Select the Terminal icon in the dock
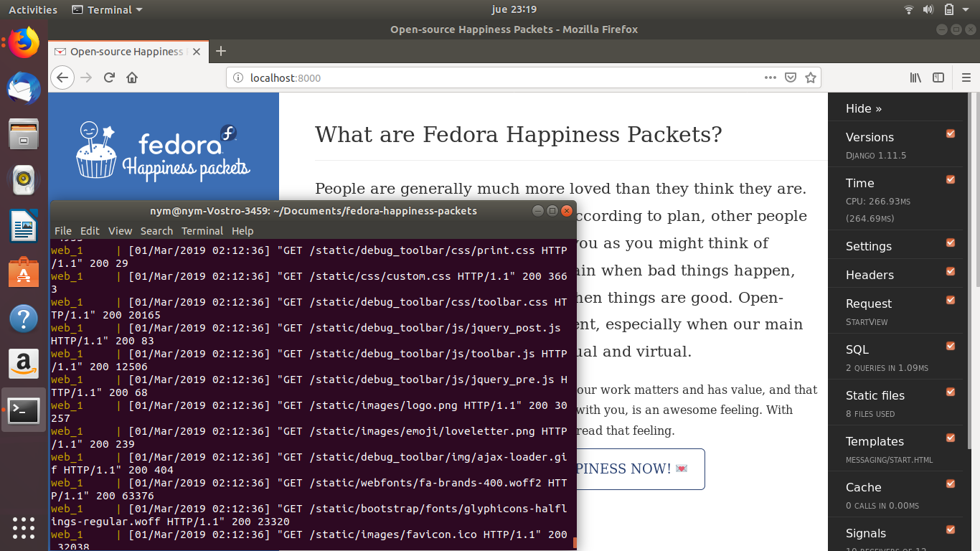 coord(24,410)
